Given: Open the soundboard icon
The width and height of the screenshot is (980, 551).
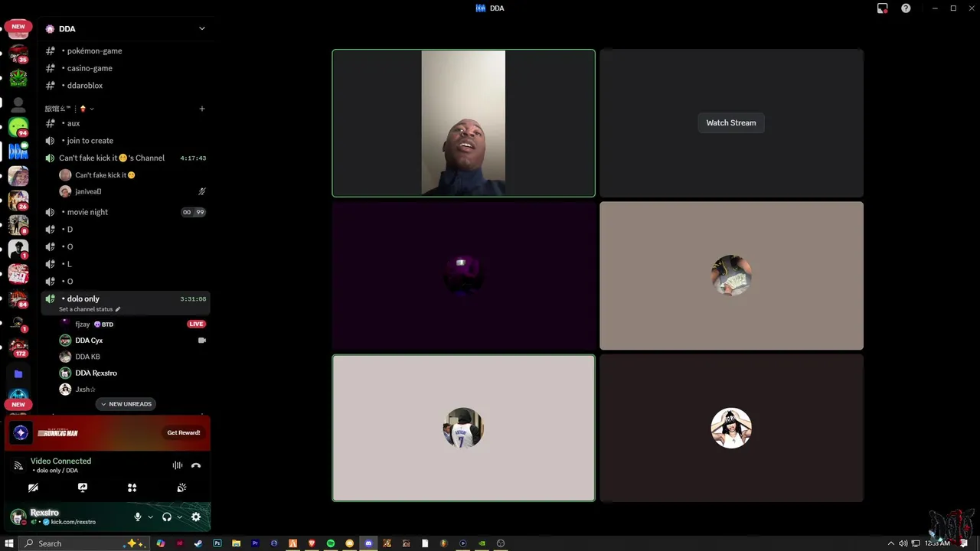Looking at the screenshot, I should tap(181, 487).
